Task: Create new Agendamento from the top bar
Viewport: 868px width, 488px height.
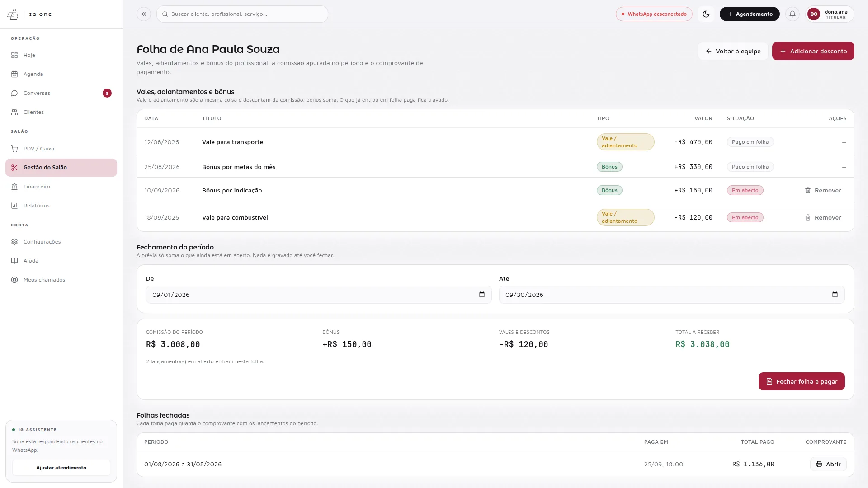Action: [x=750, y=14]
